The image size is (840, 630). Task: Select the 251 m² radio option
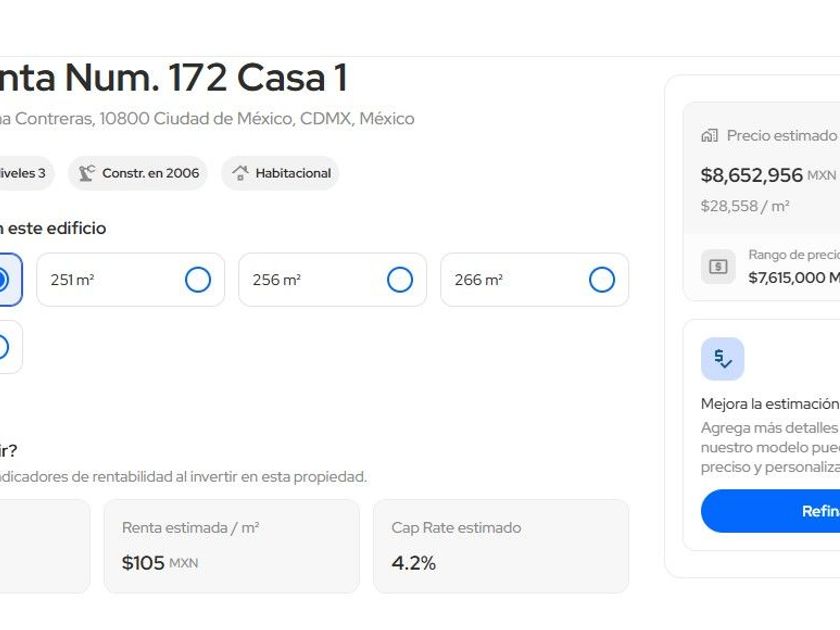tap(198, 280)
